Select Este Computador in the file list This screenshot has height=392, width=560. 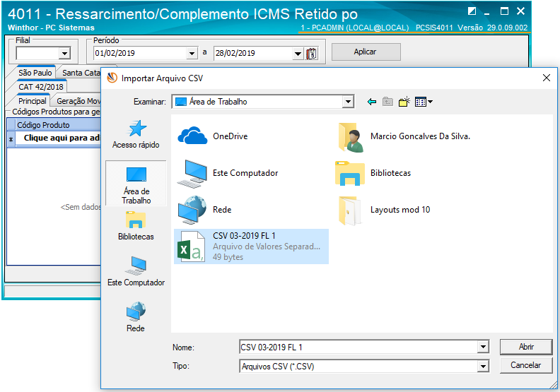pyautogui.click(x=228, y=173)
